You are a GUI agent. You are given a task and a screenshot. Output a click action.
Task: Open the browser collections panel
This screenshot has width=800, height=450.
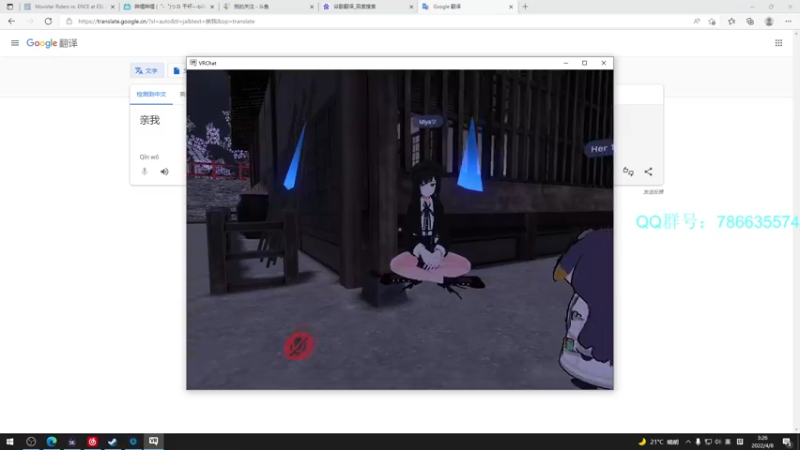[750, 21]
